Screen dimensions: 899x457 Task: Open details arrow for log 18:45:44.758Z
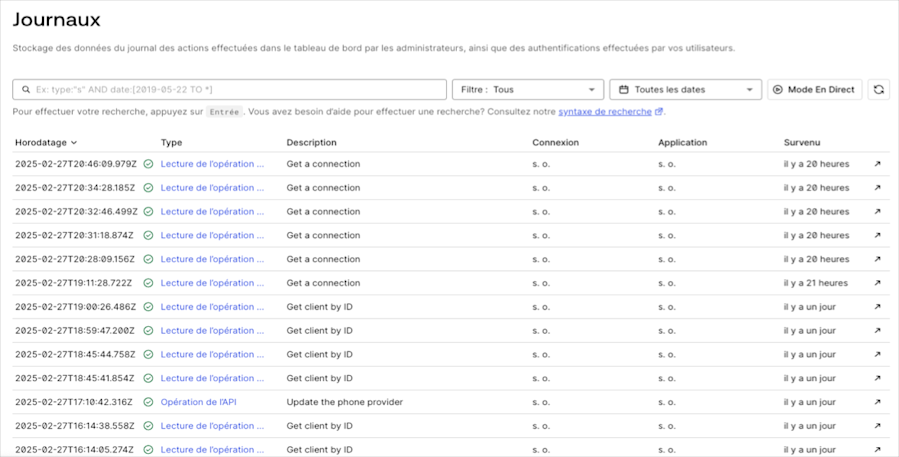click(877, 354)
